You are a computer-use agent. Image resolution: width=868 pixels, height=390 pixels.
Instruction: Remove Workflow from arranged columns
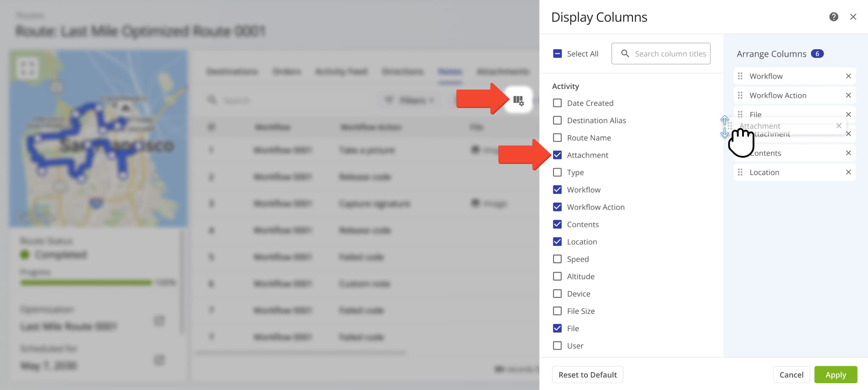848,76
